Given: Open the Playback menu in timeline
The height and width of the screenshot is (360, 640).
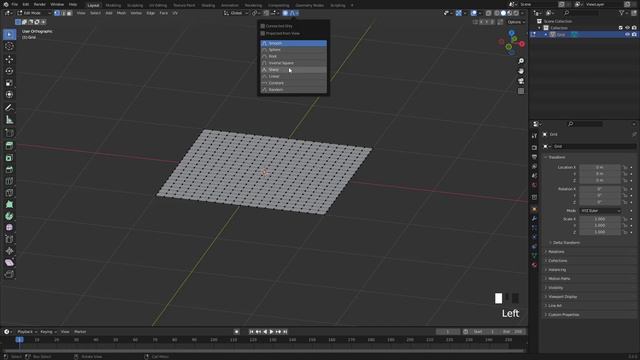Looking at the screenshot, I should tap(27, 332).
